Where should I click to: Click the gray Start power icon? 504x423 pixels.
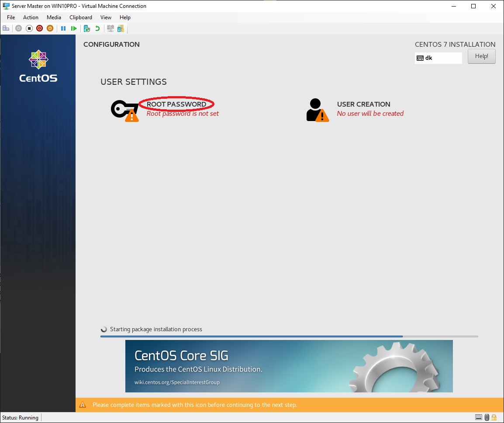tap(19, 28)
